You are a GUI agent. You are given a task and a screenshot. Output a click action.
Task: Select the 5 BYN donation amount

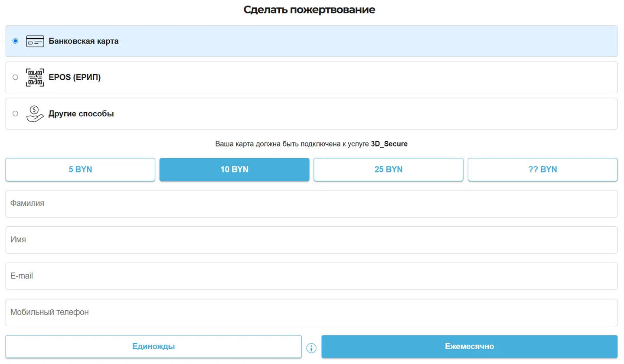click(x=80, y=169)
